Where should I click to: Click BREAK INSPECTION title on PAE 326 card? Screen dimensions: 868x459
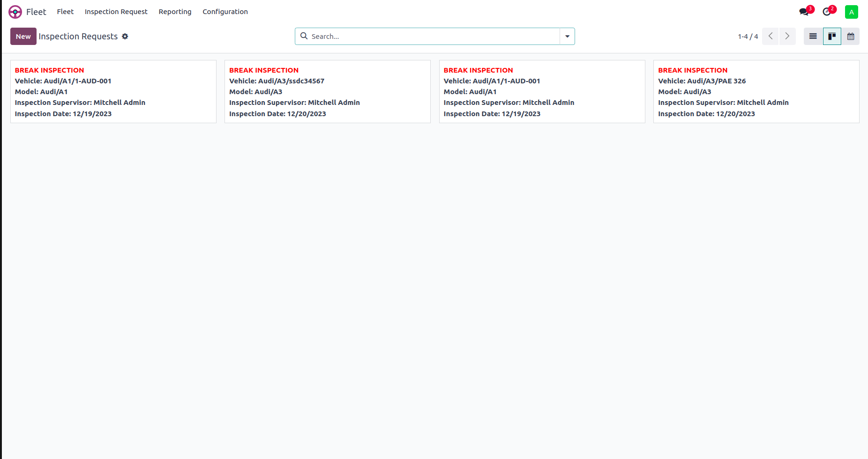[693, 70]
